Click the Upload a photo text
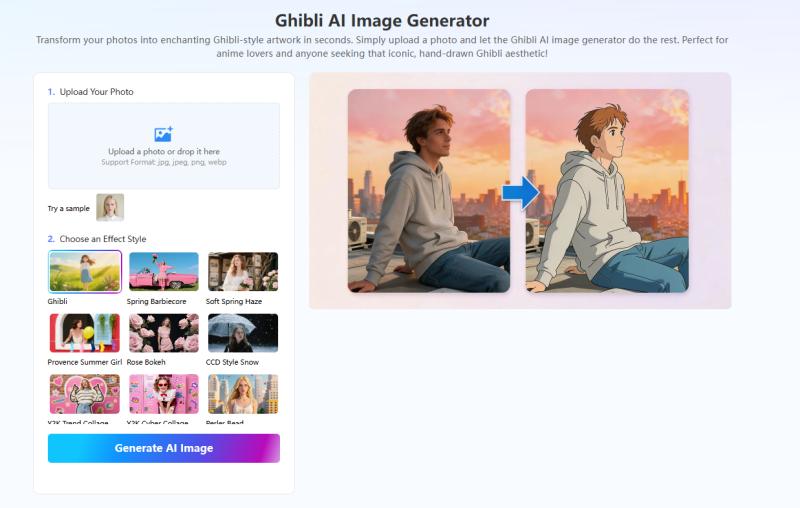 [x=164, y=151]
